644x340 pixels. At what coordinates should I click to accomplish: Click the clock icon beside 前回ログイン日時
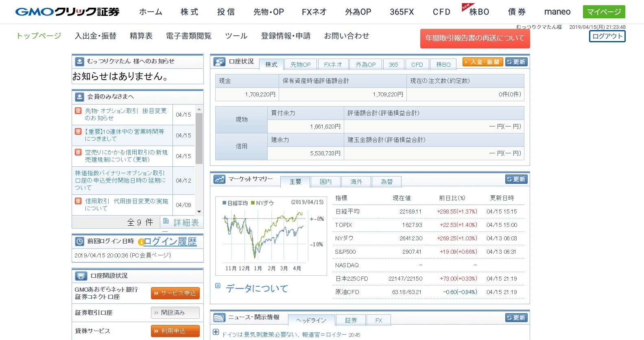coord(80,242)
